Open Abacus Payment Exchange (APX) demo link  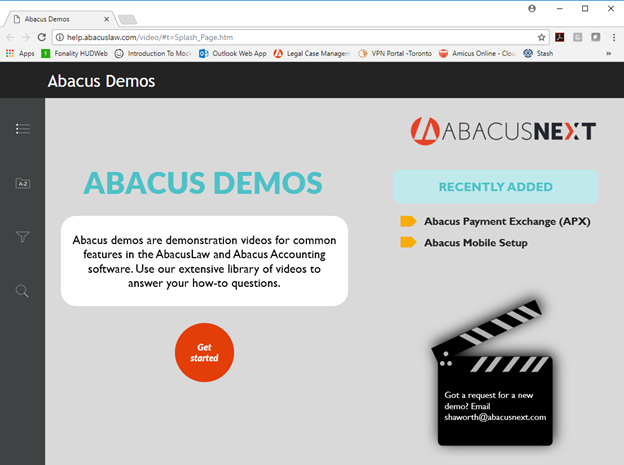pos(507,221)
